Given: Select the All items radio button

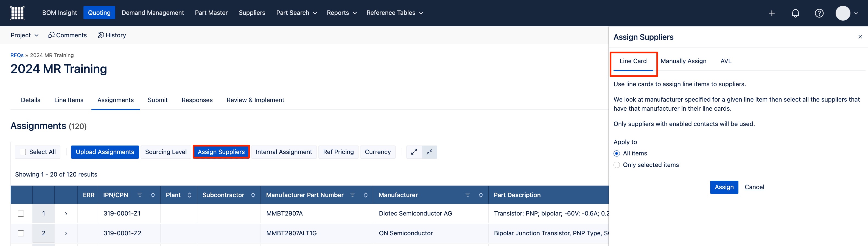Looking at the screenshot, I should (x=617, y=153).
